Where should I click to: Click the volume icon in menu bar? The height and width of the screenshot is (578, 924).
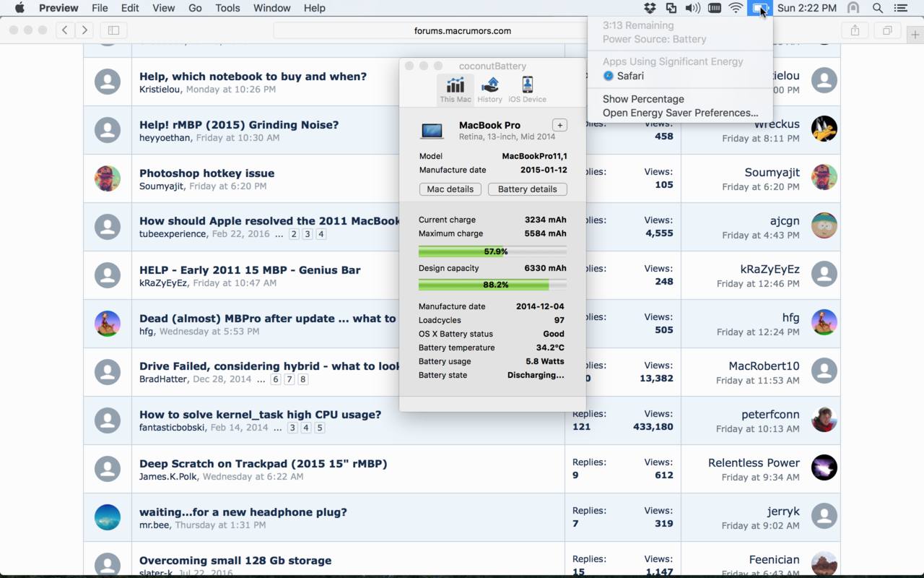point(693,8)
